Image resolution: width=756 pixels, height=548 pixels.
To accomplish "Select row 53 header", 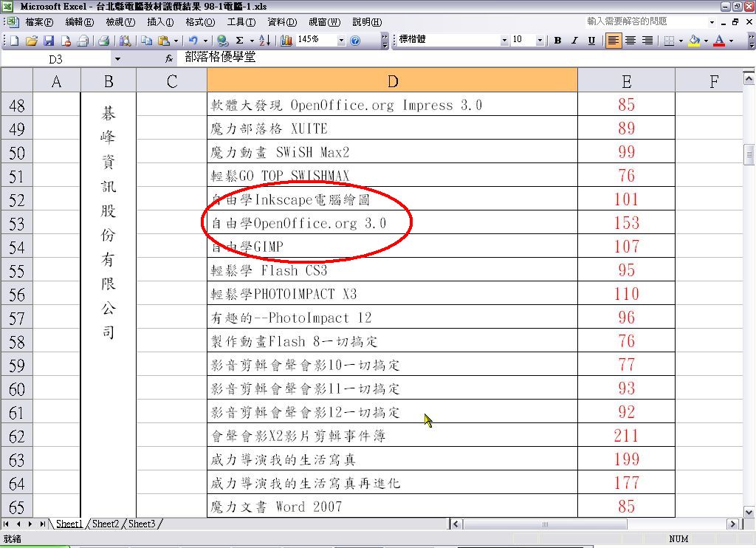I will point(17,223).
